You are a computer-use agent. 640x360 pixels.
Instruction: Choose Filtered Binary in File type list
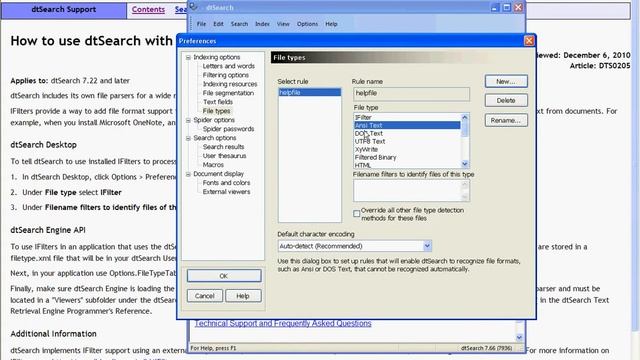pyautogui.click(x=407, y=157)
